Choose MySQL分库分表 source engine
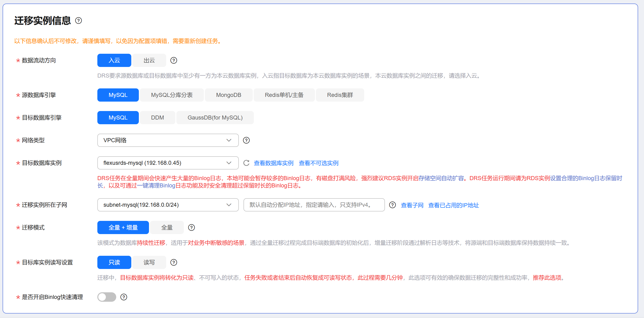Image resolution: width=644 pixels, height=318 pixels. [x=172, y=95]
